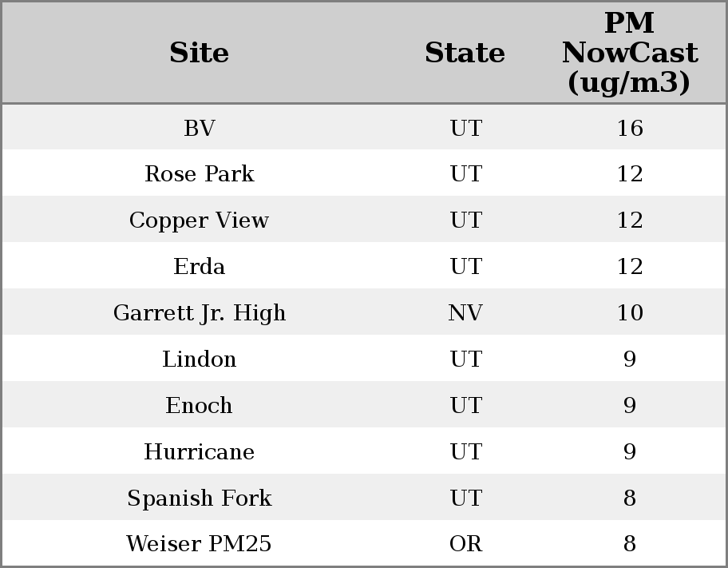Click the OR state cell
The image size is (728, 568).
[x=465, y=544]
